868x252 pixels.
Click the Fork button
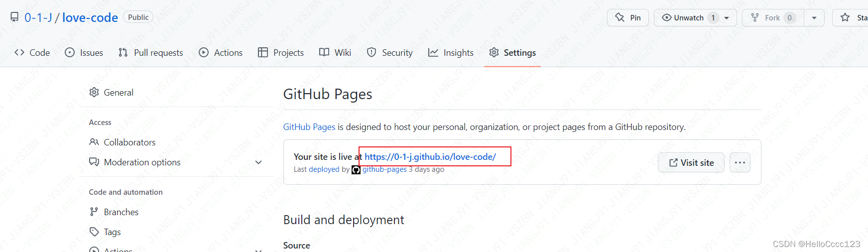pyautogui.click(x=773, y=17)
